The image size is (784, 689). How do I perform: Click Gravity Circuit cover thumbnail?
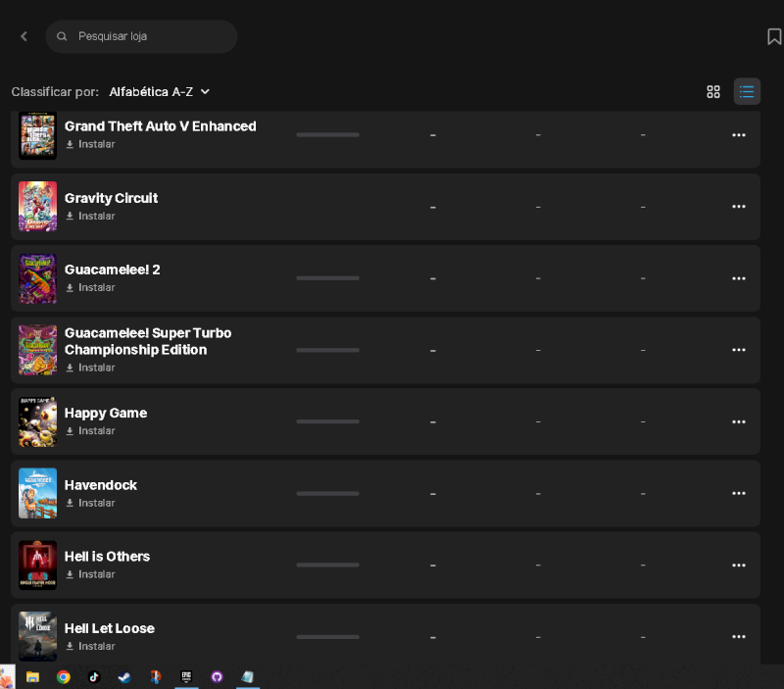pyautogui.click(x=37, y=207)
